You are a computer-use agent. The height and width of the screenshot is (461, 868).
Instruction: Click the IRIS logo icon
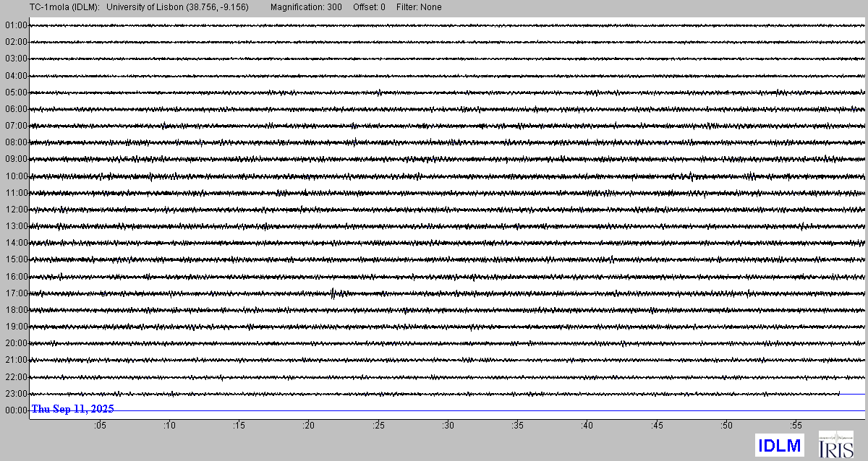[835, 444]
